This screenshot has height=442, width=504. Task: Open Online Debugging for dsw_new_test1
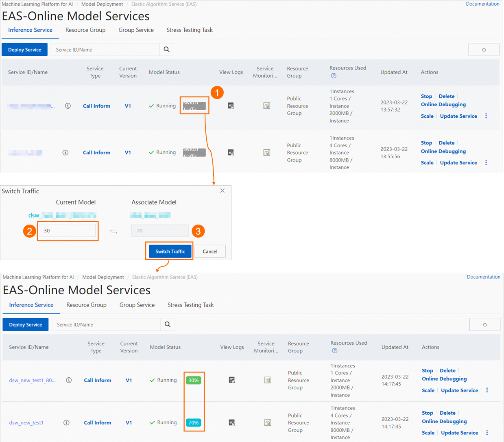click(444, 421)
